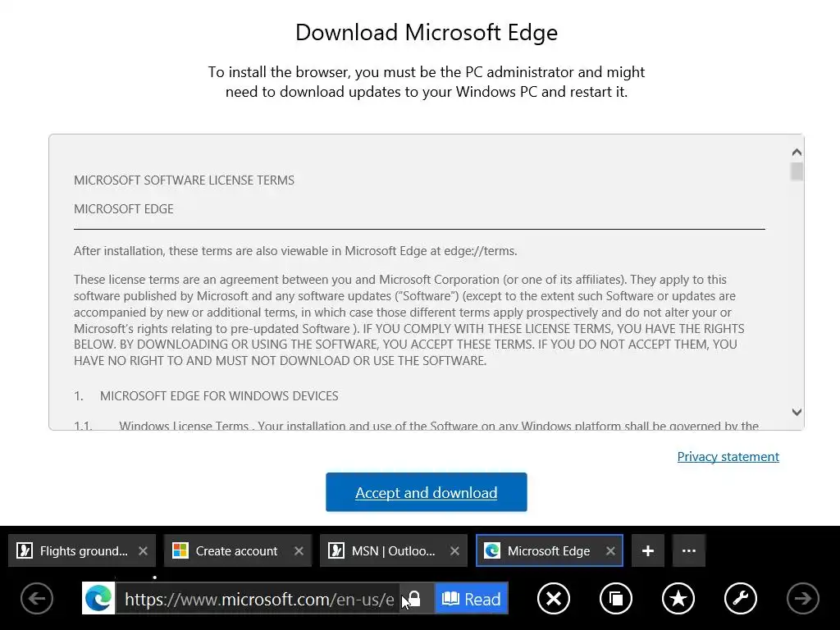
Task: Click the license terms scrollbar thumb
Action: [x=797, y=172]
